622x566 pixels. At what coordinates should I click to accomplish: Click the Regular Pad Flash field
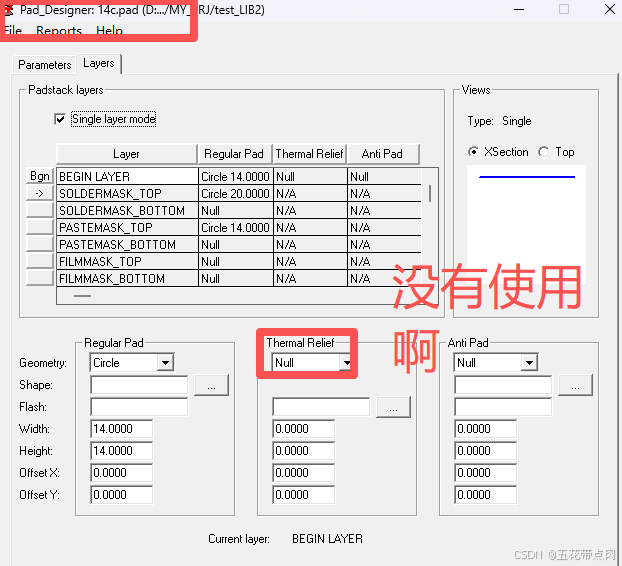139,407
